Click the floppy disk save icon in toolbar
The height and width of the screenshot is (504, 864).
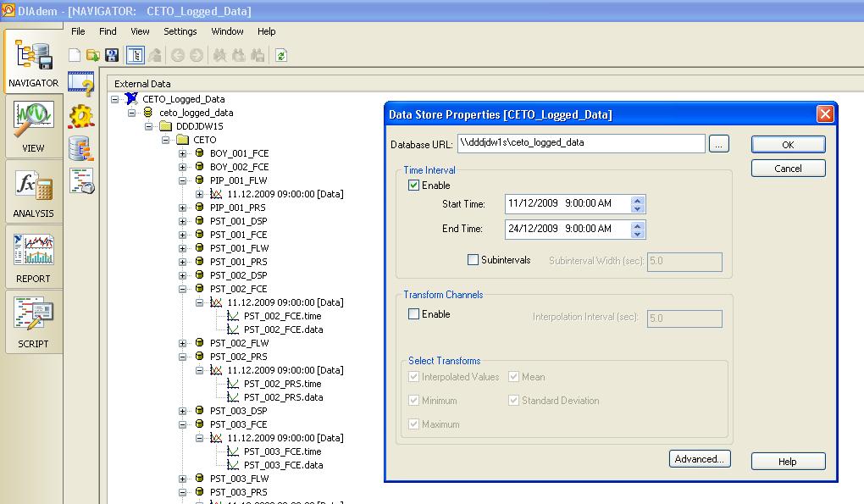click(x=112, y=55)
